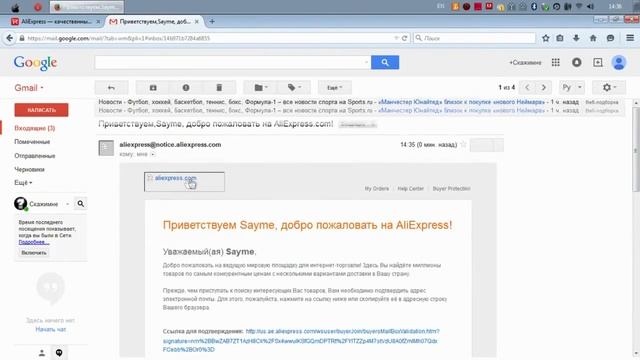Click the 'Включить' button

[x=34, y=253]
